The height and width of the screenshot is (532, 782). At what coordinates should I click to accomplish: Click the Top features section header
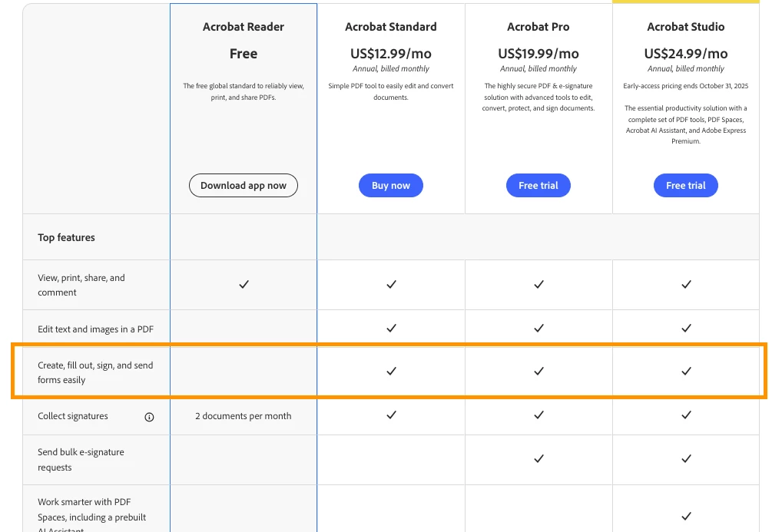tap(67, 238)
